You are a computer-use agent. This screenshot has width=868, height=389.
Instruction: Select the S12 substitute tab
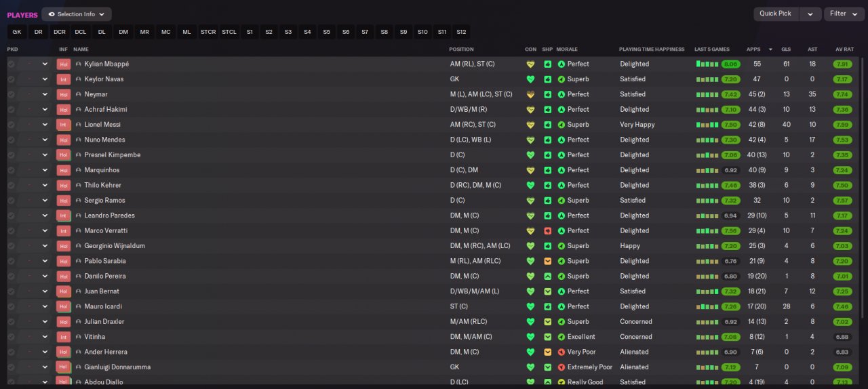pos(461,32)
